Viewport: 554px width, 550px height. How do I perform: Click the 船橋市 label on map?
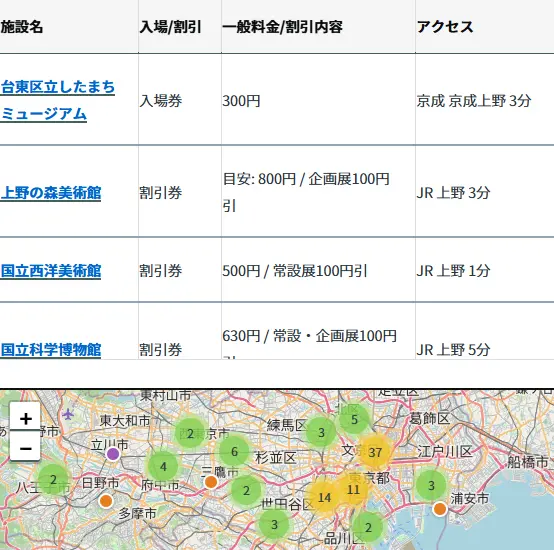[528, 462]
